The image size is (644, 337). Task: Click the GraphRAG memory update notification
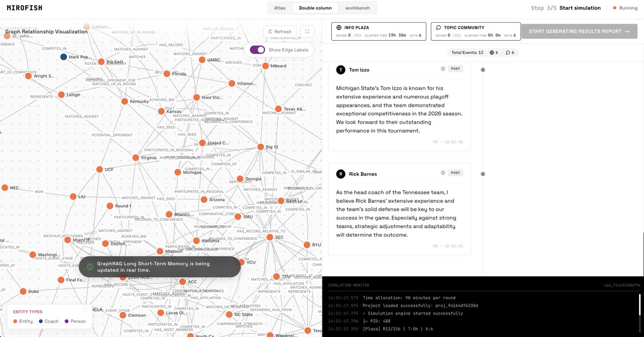click(x=160, y=267)
